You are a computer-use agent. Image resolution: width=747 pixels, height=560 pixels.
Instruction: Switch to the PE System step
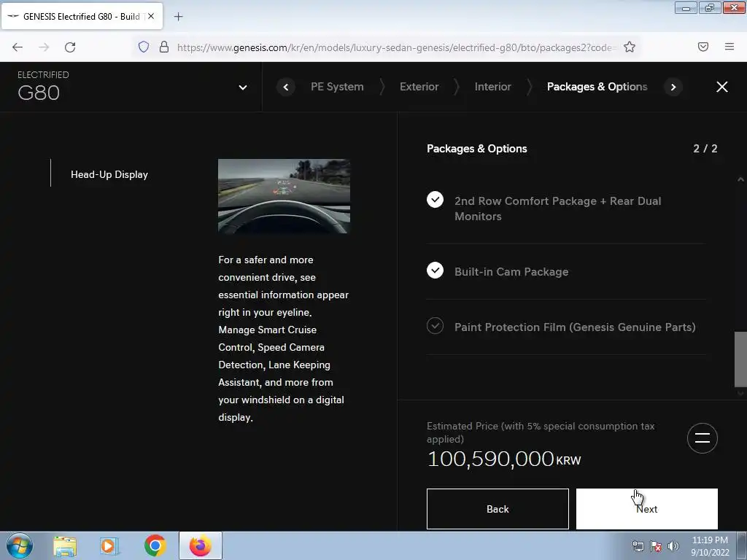337,87
